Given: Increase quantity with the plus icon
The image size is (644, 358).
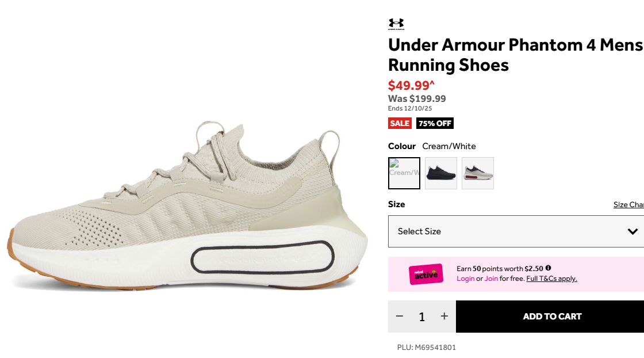Looking at the screenshot, I should 444,316.
